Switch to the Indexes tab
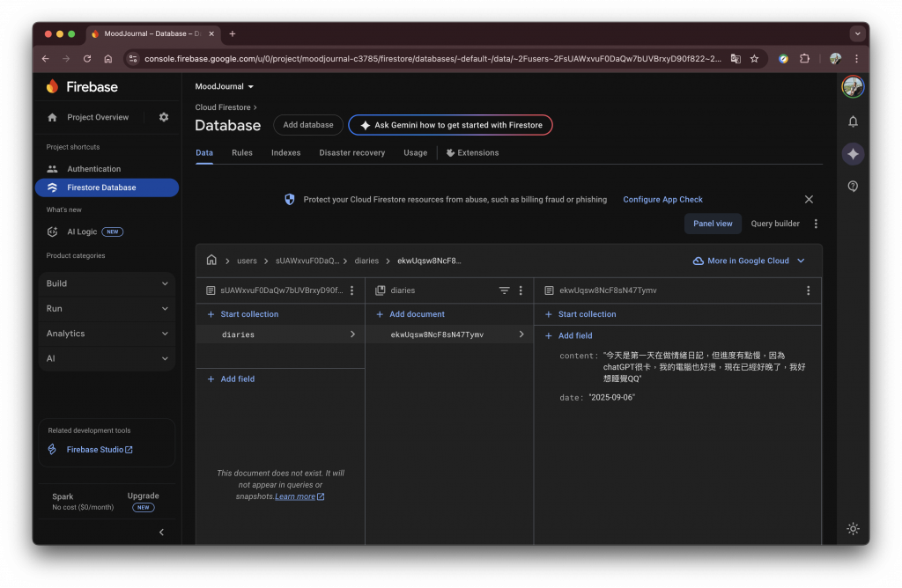Screen dimensions: 902x588 286,153
